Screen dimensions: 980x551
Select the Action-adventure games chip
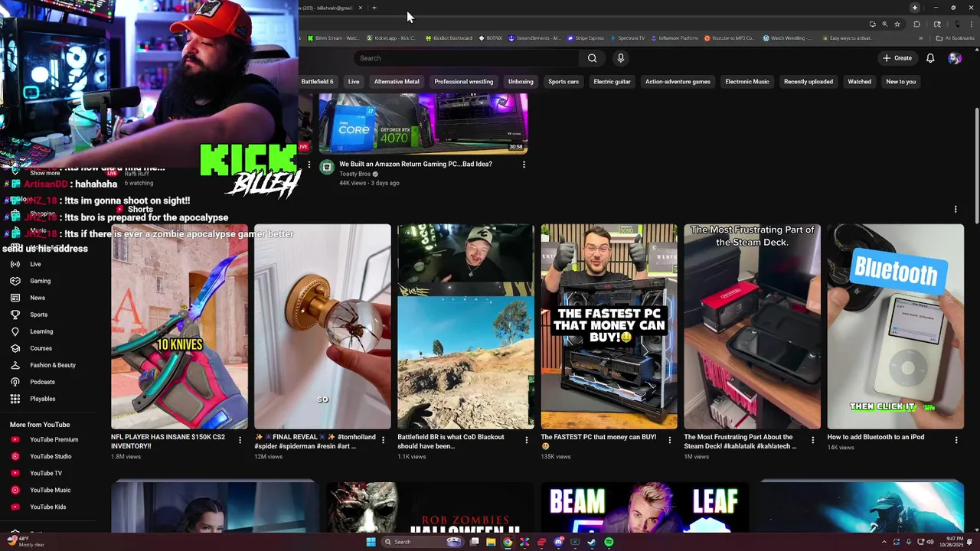point(678,81)
